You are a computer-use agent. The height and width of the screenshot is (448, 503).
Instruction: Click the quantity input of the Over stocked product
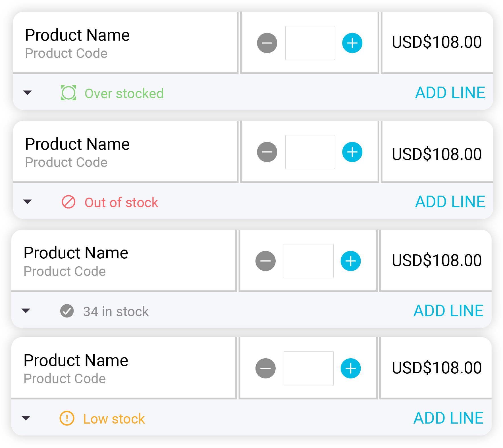[310, 43]
